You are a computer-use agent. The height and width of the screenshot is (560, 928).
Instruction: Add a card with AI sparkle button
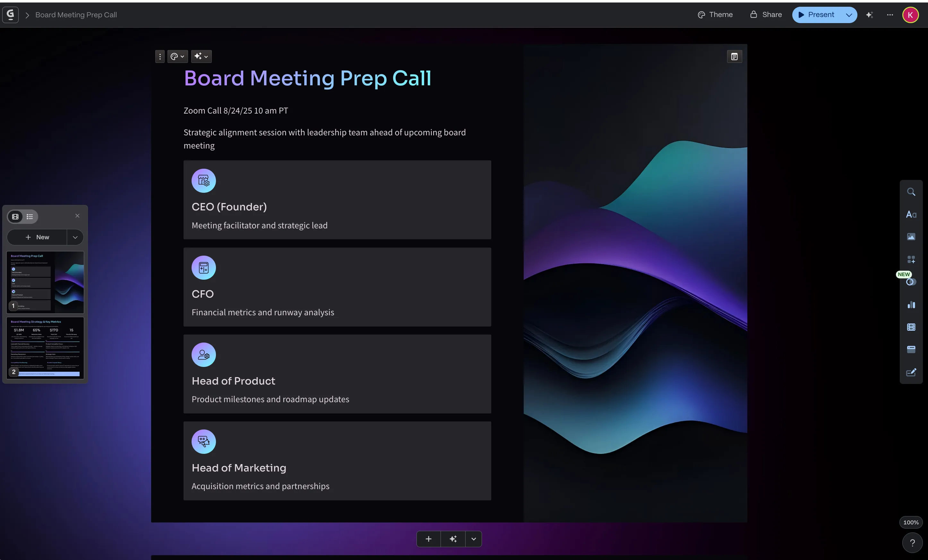click(453, 539)
